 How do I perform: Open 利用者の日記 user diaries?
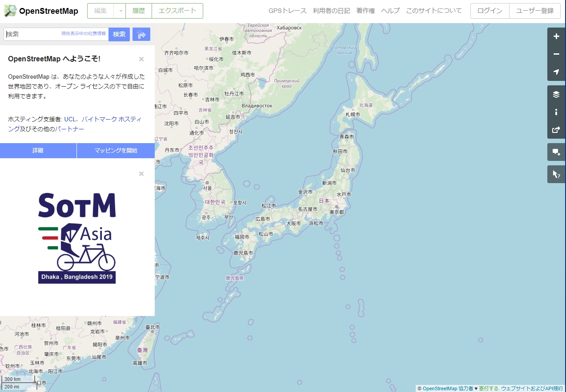[331, 11]
